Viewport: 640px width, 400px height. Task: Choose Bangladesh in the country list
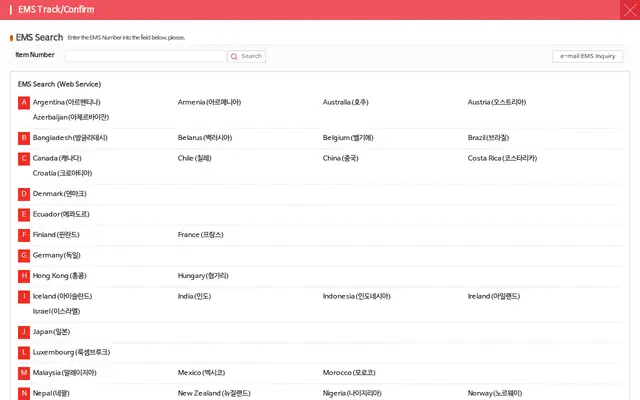click(x=70, y=138)
